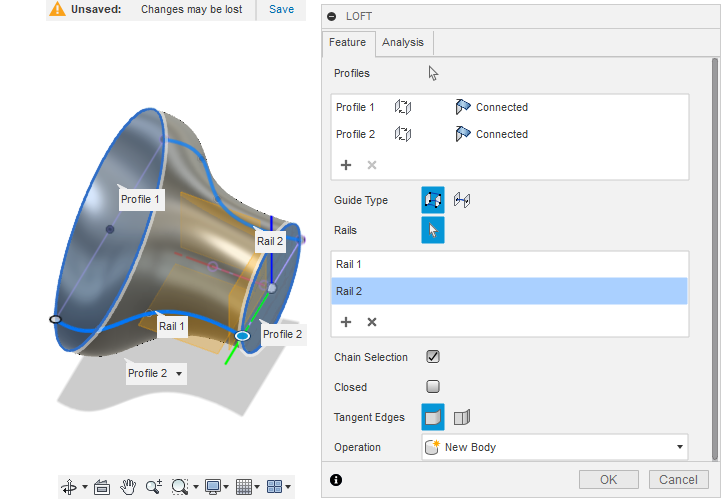Activate the Rails selection arrow
The height and width of the screenshot is (500, 724).
(433, 230)
